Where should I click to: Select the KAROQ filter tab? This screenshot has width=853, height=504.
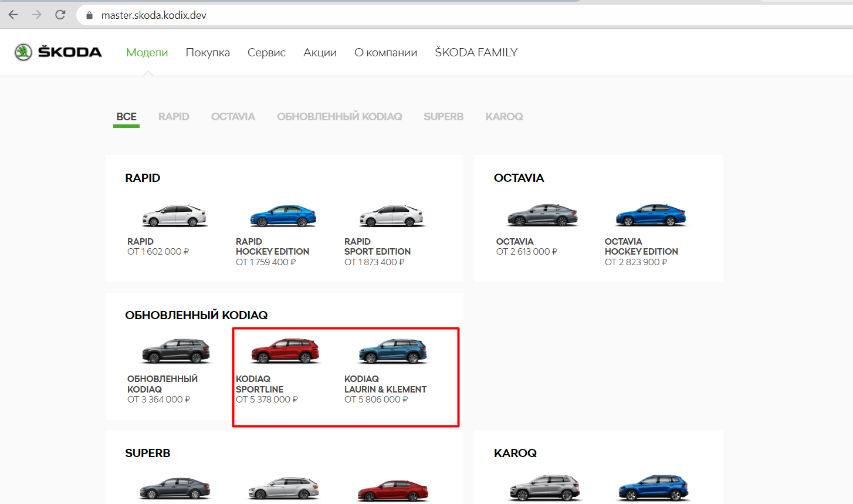pyautogui.click(x=504, y=117)
